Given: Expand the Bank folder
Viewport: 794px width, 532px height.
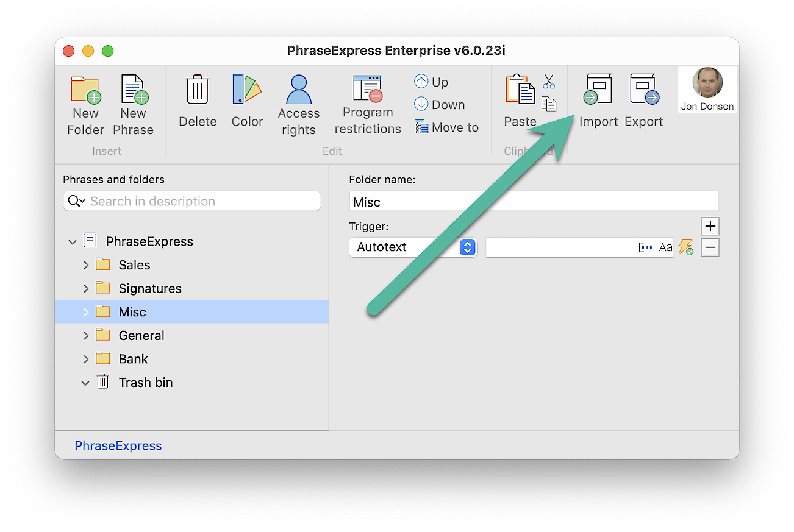Looking at the screenshot, I should pos(86,359).
